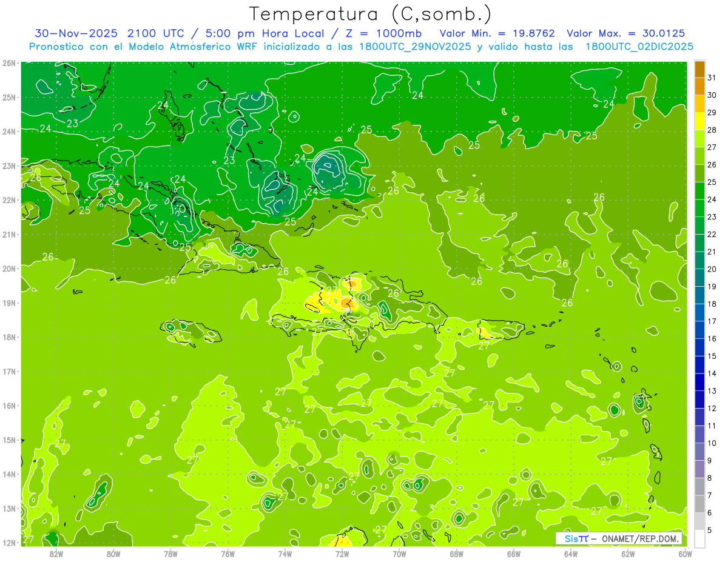Click the '74W' longitude axis label
This screenshot has height=562, width=728.
coord(285,554)
